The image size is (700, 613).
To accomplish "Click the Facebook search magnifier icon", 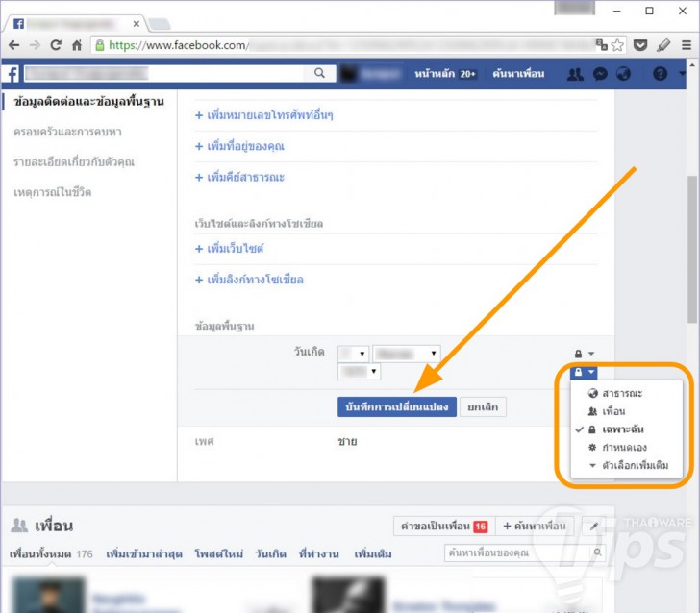I will [x=319, y=73].
